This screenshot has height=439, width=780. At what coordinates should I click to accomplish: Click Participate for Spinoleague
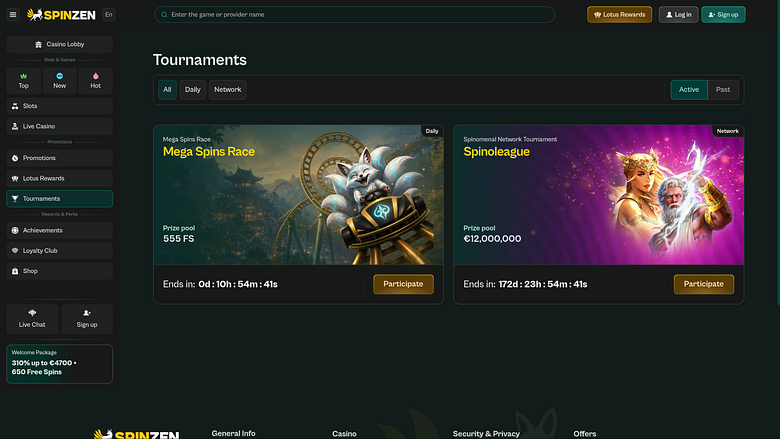(704, 284)
